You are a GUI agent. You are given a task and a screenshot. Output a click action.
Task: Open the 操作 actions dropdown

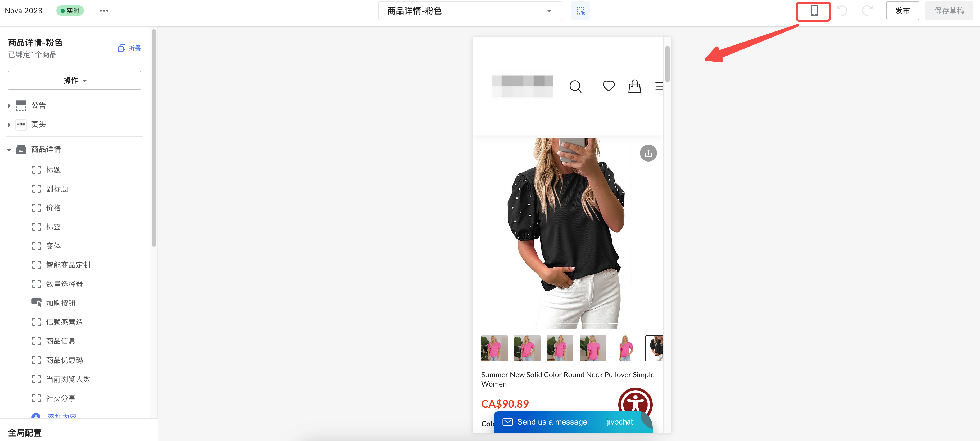point(75,80)
